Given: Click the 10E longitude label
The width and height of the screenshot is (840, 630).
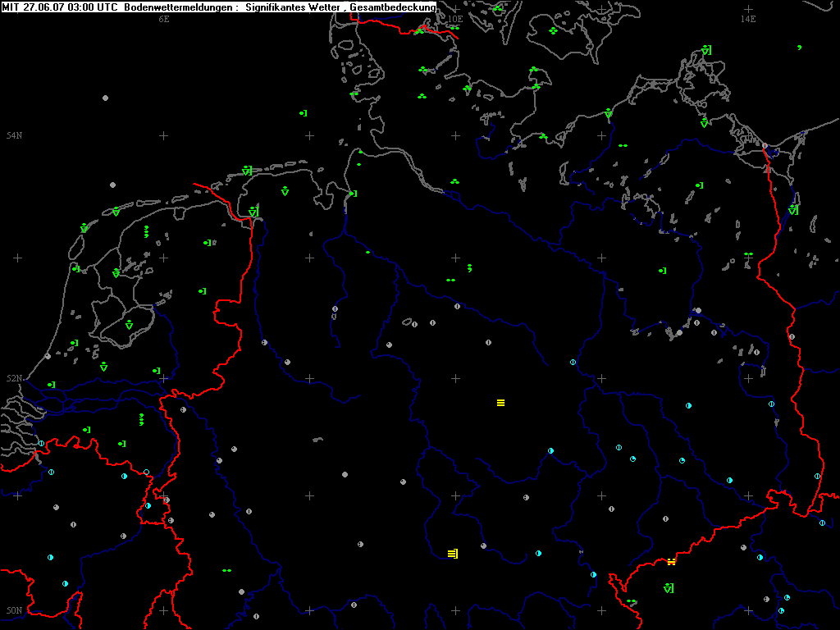Looking at the screenshot, I should click(x=455, y=18).
